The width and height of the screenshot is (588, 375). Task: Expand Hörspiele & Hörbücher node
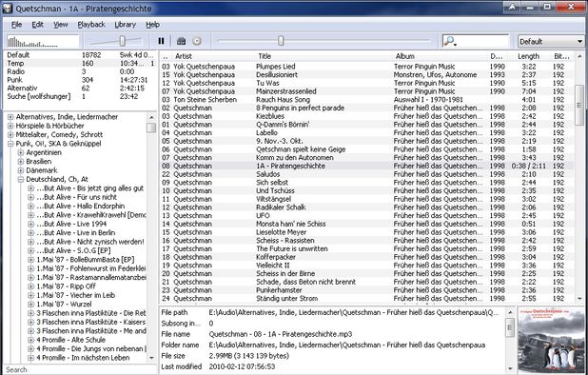10,126
